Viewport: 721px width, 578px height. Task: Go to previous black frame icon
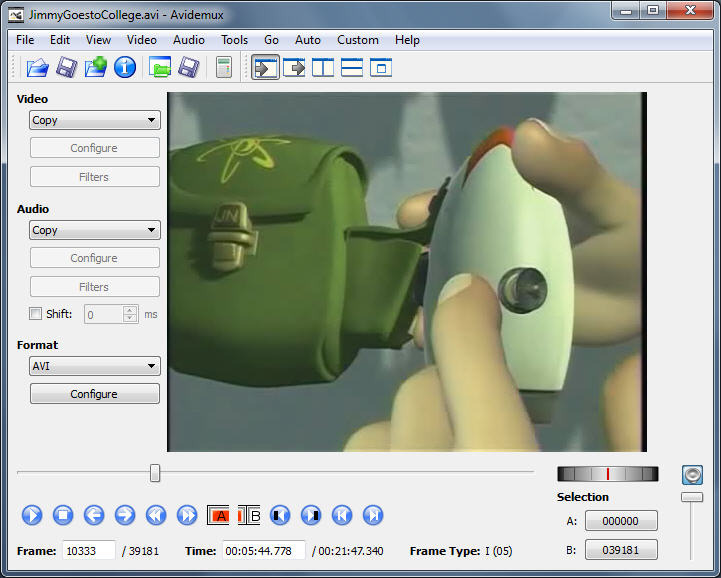tap(280, 515)
